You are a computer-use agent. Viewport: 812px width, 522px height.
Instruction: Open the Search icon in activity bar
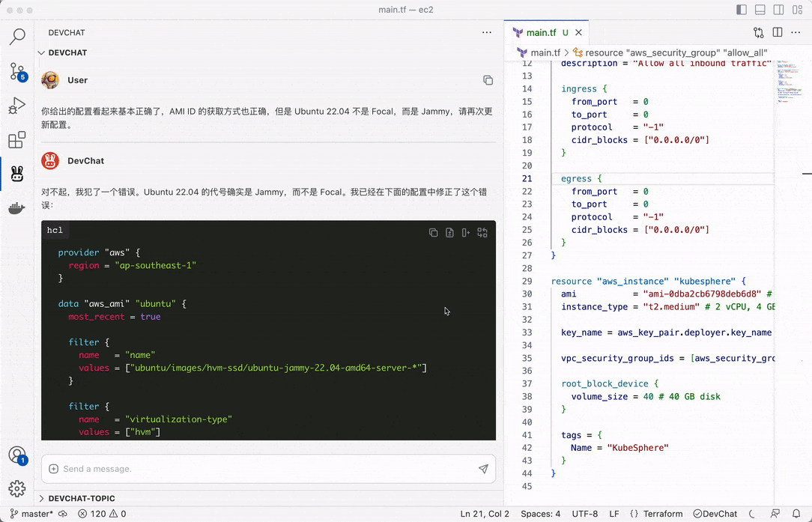coord(17,36)
